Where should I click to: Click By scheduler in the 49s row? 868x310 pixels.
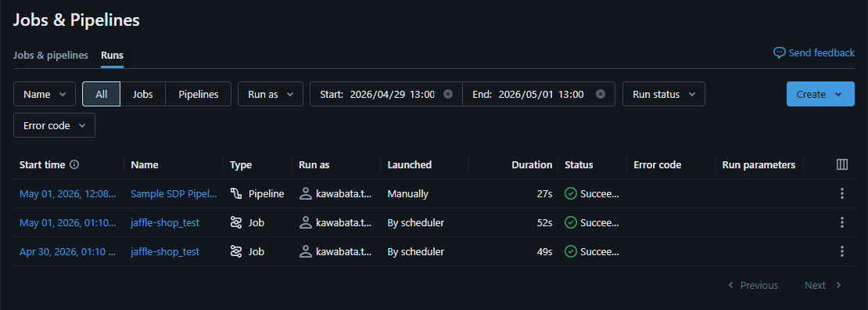pos(415,251)
